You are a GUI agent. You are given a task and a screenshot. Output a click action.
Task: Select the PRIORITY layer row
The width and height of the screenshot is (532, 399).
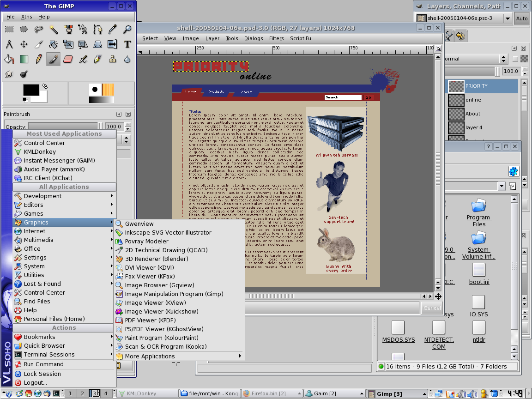click(x=482, y=86)
